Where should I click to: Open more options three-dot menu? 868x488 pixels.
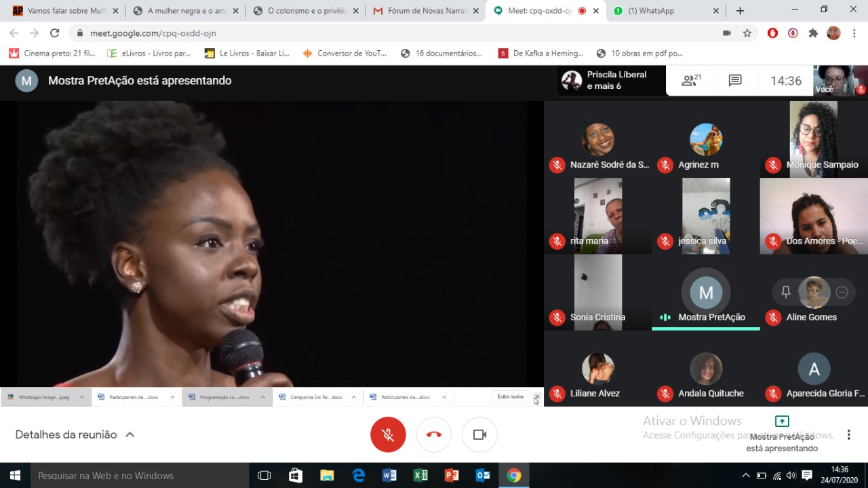(848, 434)
